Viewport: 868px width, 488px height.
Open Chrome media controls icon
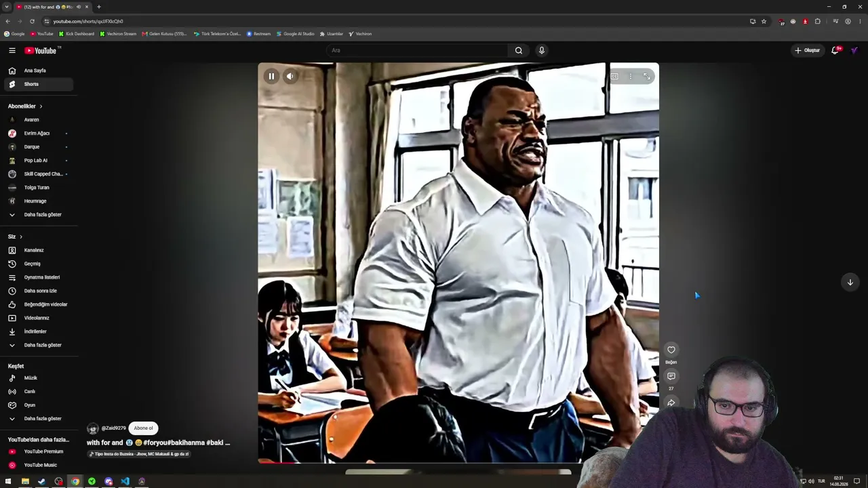tap(835, 21)
